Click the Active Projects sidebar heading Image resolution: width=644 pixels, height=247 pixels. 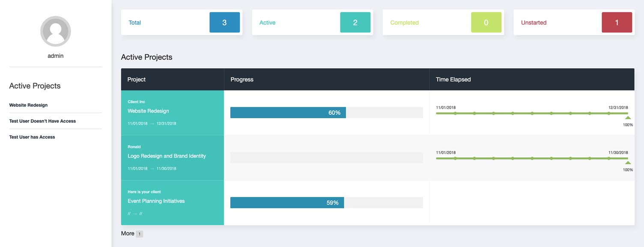pos(35,86)
